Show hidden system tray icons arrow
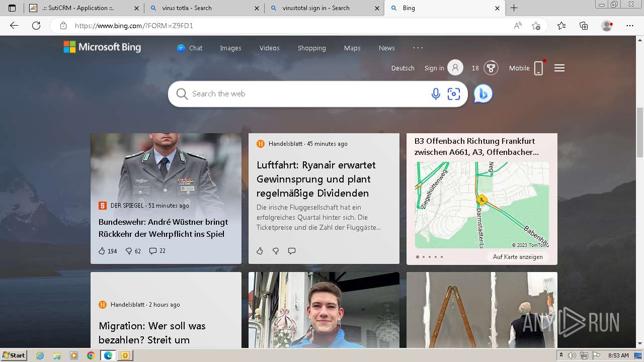Image resolution: width=644 pixels, height=362 pixels. pyautogui.click(x=561, y=355)
